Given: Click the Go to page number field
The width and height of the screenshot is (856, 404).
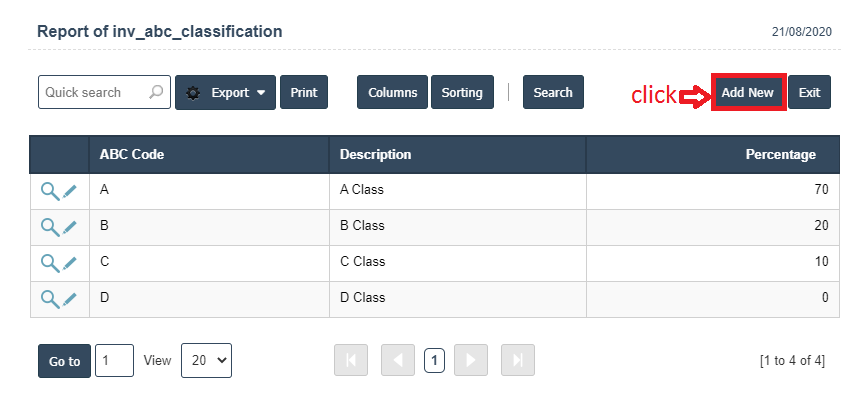Looking at the screenshot, I should (114, 361).
